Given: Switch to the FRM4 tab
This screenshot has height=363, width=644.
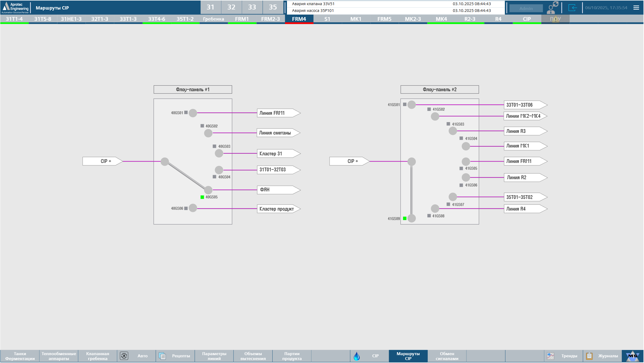Looking at the screenshot, I should pyautogui.click(x=299, y=19).
